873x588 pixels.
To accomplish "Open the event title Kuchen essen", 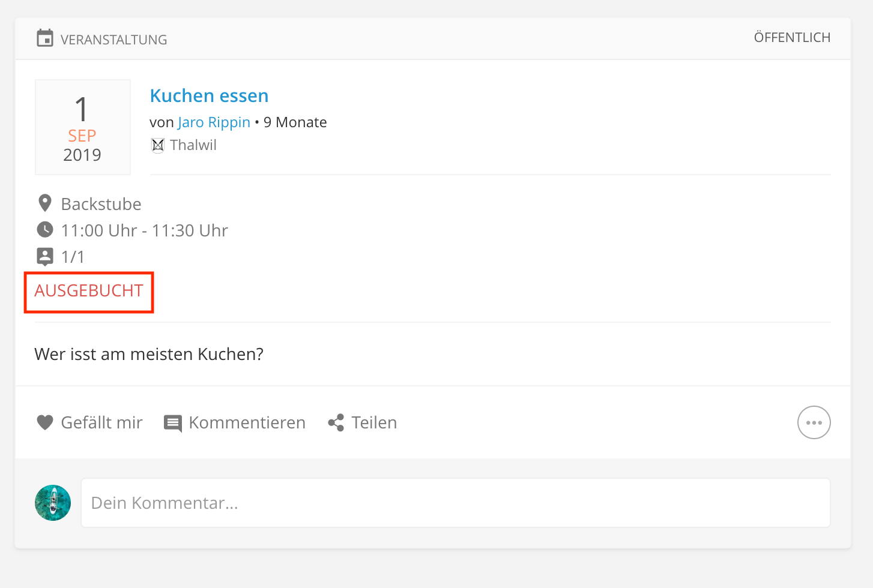I will 209,96.
